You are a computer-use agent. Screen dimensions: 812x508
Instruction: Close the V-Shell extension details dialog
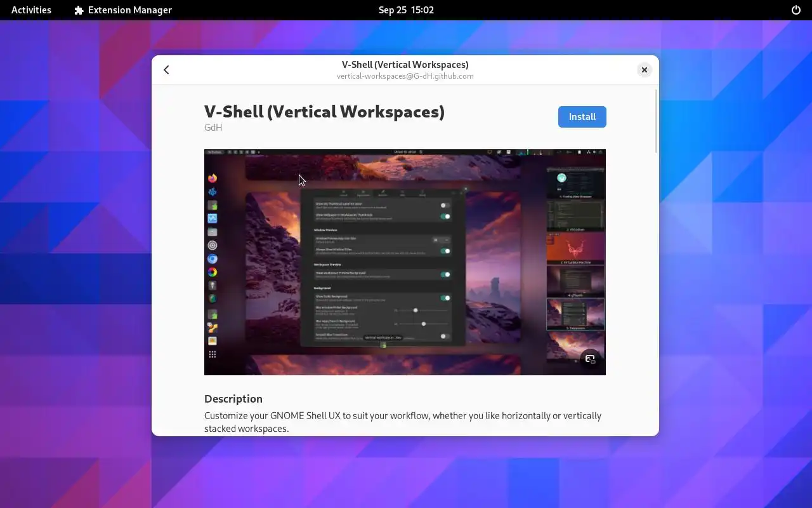644,70
